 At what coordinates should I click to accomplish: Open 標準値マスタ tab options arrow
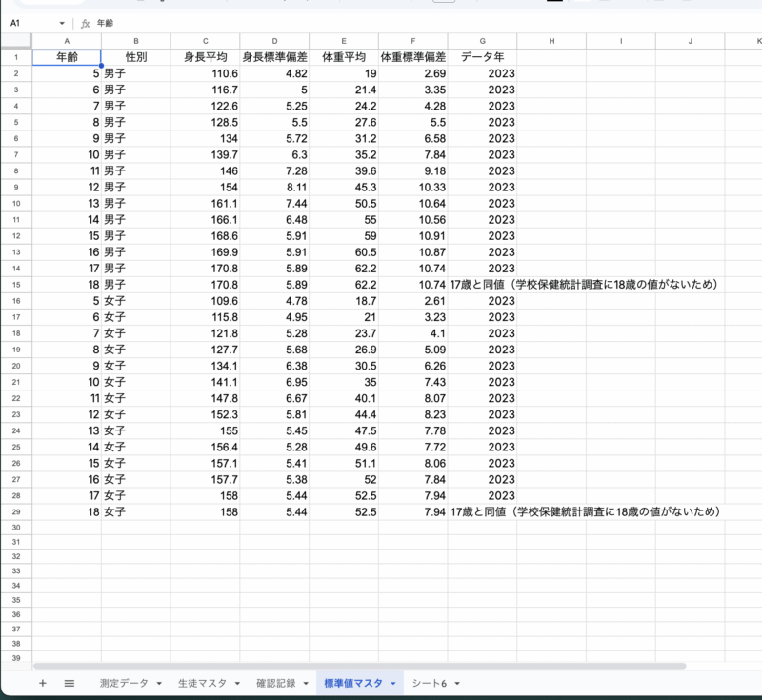392,684
